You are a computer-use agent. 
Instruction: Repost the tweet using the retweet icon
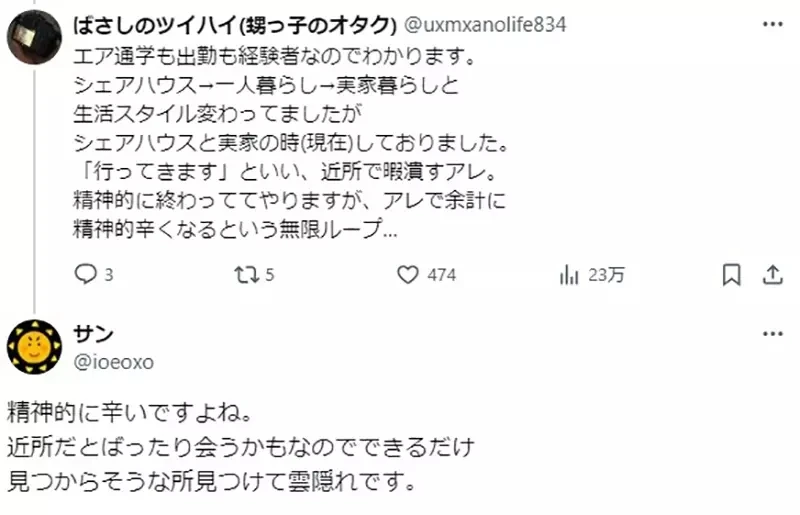coord(245,274)
